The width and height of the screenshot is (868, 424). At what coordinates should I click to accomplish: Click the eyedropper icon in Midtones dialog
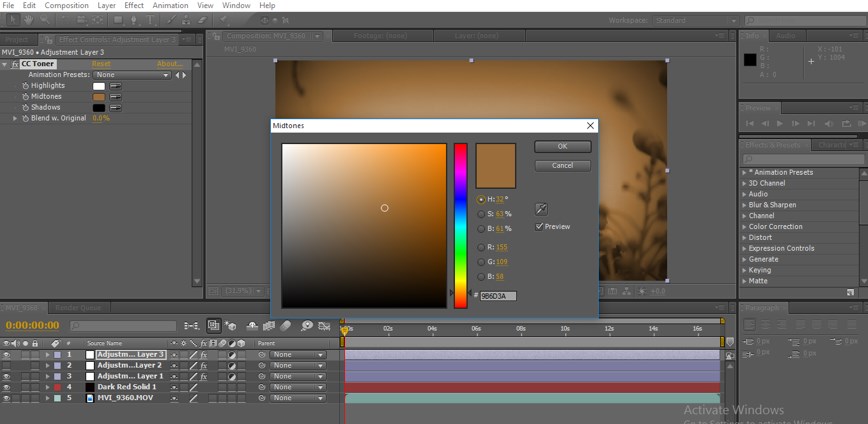(541, 209)
